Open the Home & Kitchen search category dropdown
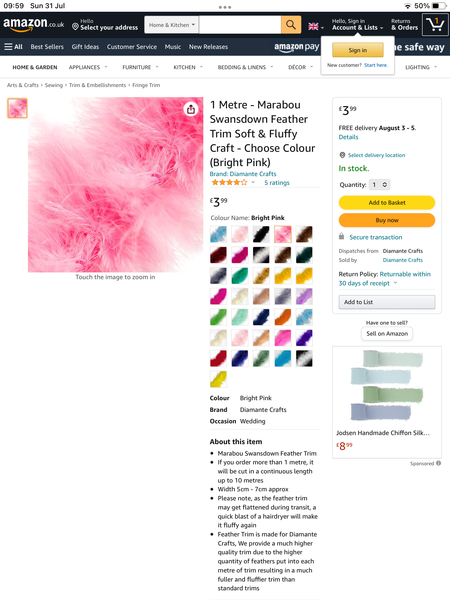The height and width of the screenshot is (600, 450). pos(171,25)
